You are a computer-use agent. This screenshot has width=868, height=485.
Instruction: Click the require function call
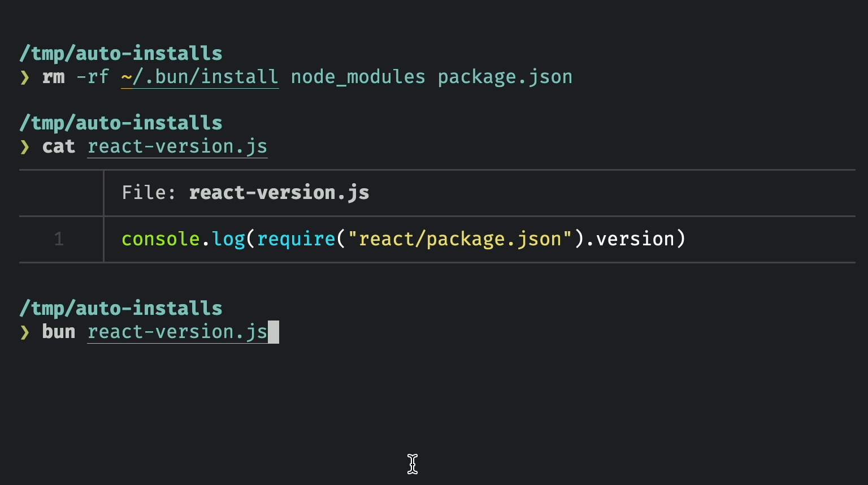click(296, 239)
